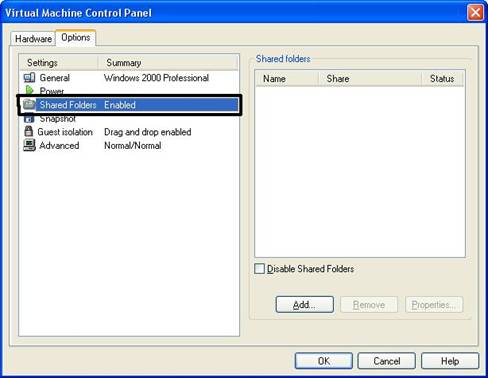Click the green Power arrow icon

(30, 90)
